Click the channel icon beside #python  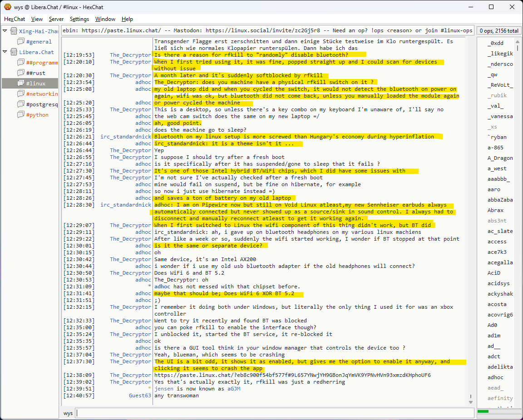[x=21, y=115]
